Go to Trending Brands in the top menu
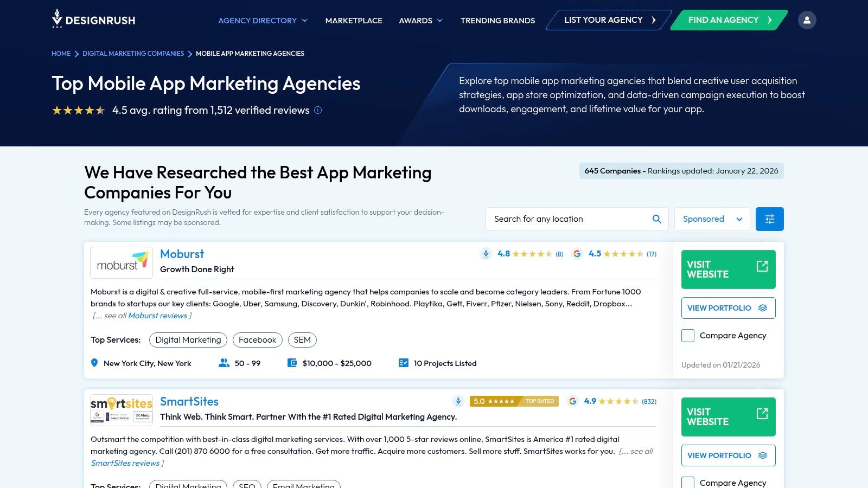Viewport: 868px width, 488px height. [x=497, y=21]
